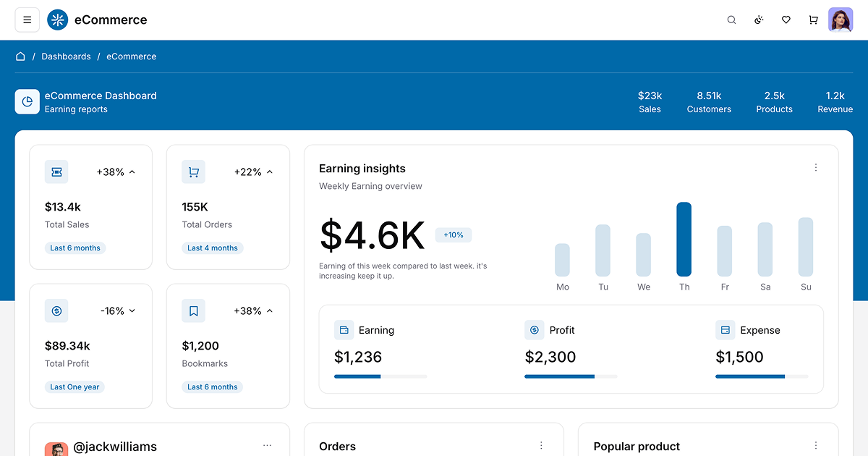
Task: Click the $1,200 Bookmarks value
Action: coord(200,346)
